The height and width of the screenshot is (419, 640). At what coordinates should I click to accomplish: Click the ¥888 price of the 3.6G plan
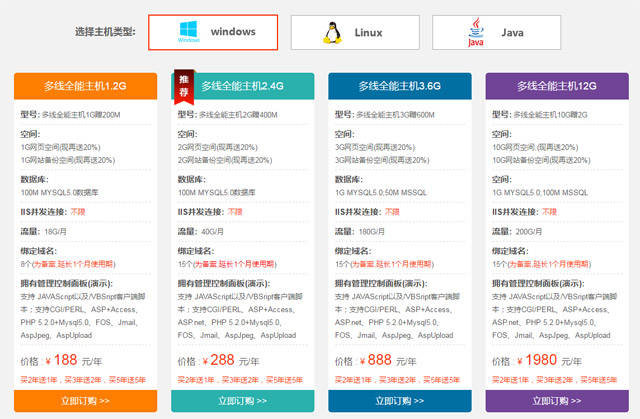[376, 360]
